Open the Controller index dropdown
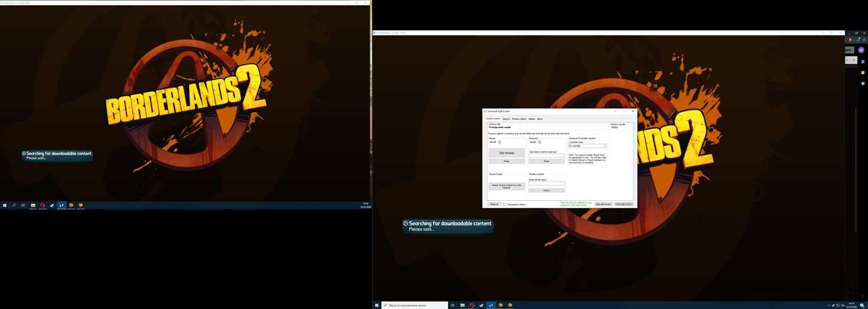868x309 pixels. (587, 145)
